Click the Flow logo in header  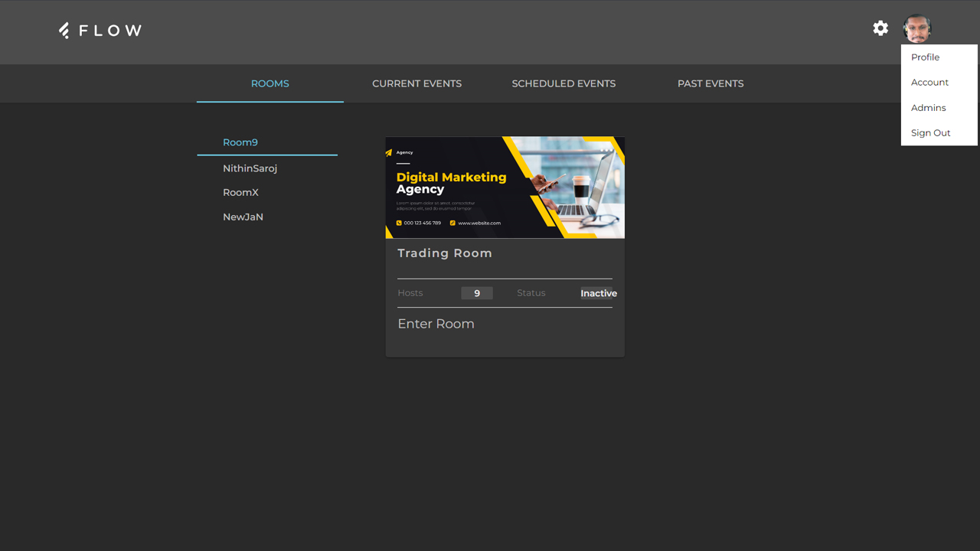100,31
